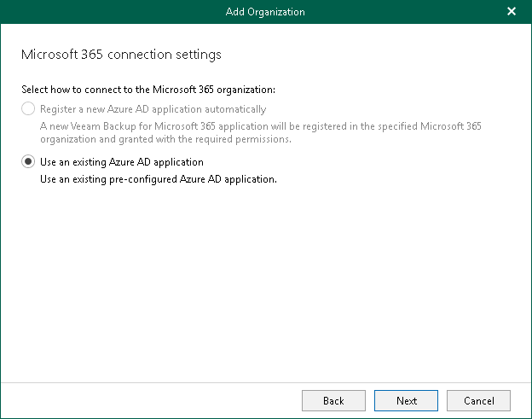
Task: Click the empty footer area left of Back
Action: (153, 400)
